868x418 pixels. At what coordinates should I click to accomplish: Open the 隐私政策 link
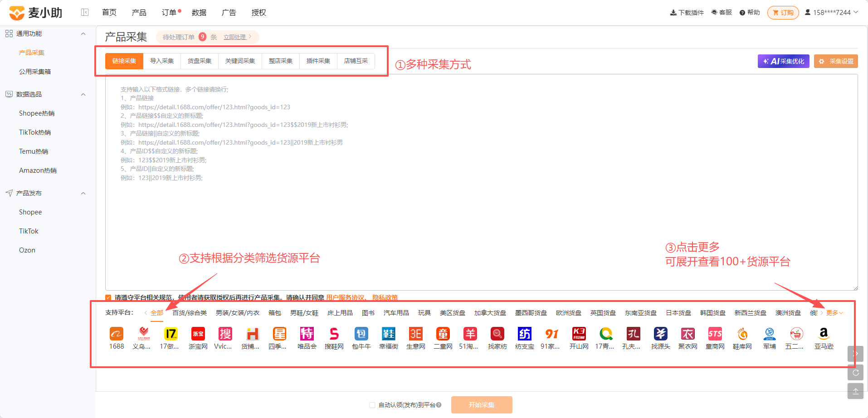coord(385,297)
